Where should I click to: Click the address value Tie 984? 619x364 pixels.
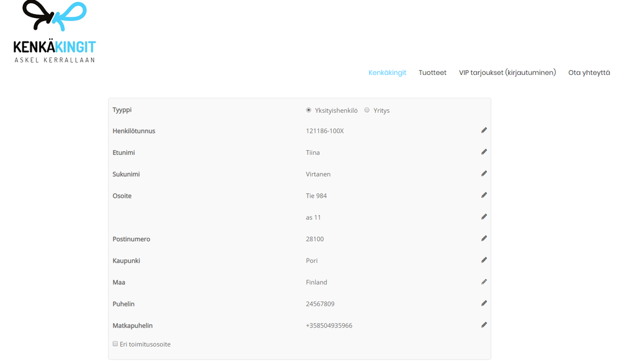point(316,196)
